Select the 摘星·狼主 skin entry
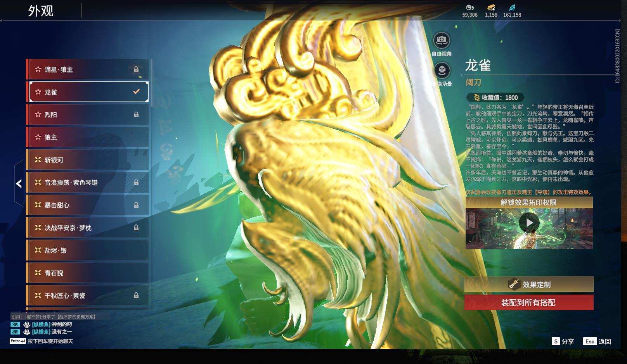Image resolution: width=627 pixels, height=364 pixels. pos(87,69)
